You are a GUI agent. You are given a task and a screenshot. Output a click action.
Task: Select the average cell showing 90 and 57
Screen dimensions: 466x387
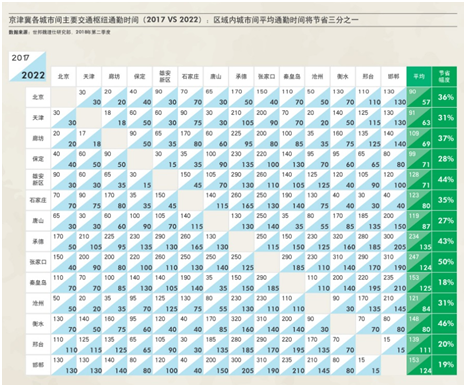pyautogui.click(x=419, y=97)
